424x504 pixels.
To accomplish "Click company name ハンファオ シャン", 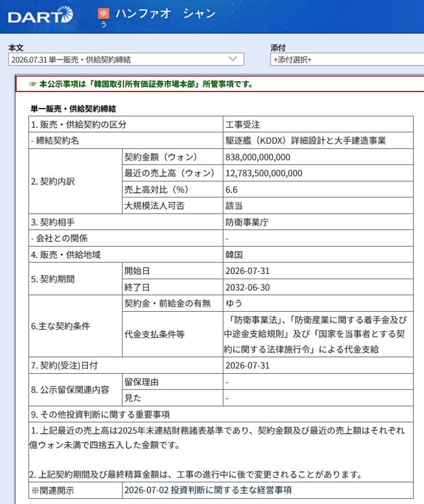I will click(166, 14).
